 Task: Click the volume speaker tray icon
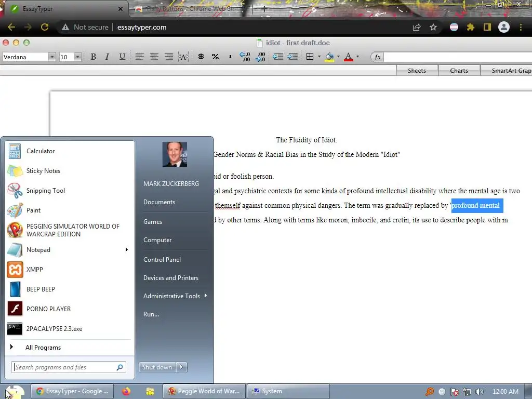[x=480, y=392]
